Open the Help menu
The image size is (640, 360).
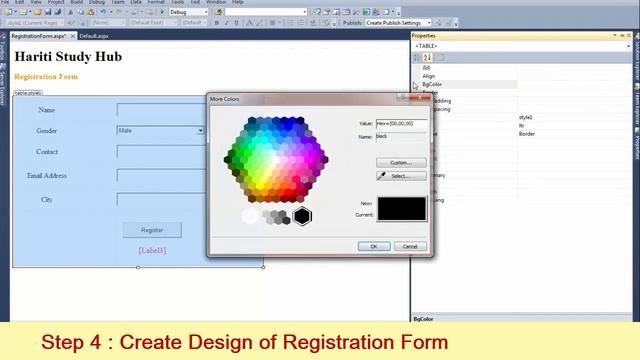(x=238, y=2)
